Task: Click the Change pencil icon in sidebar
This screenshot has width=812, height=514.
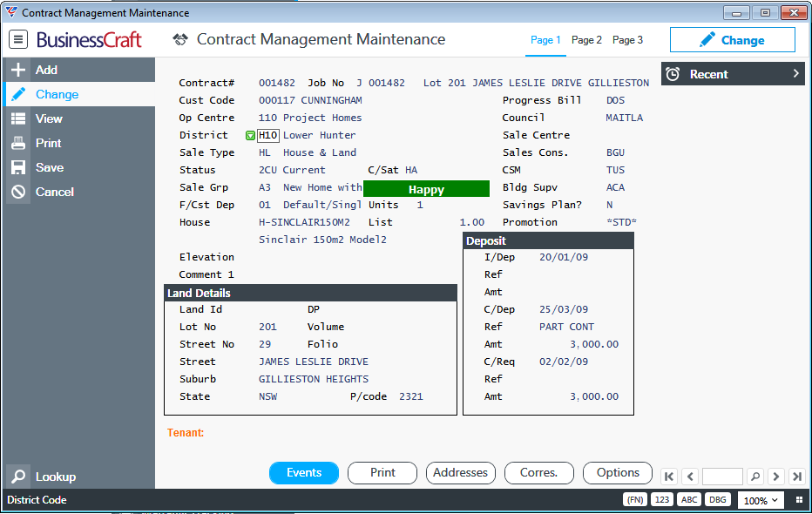Action: tap(18, 94)
